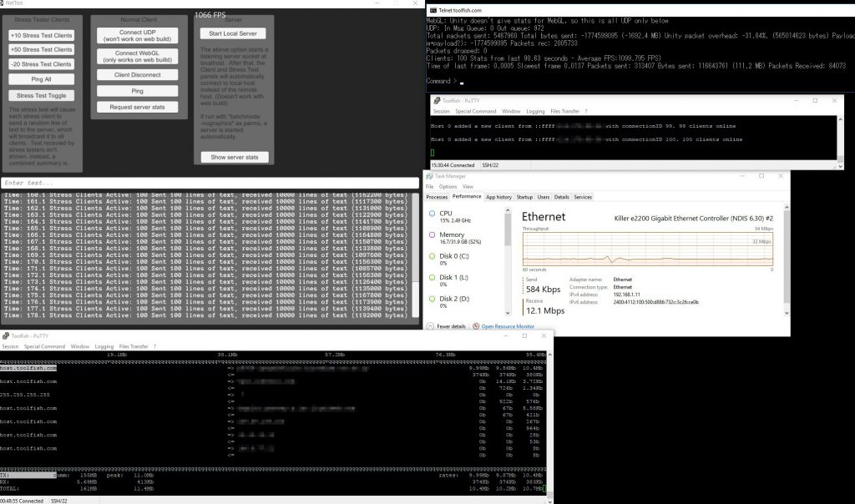The image size is (855, 504).
Task: Open the Logging menu in the lower PuTTY window
Action: tap(104, 346)
